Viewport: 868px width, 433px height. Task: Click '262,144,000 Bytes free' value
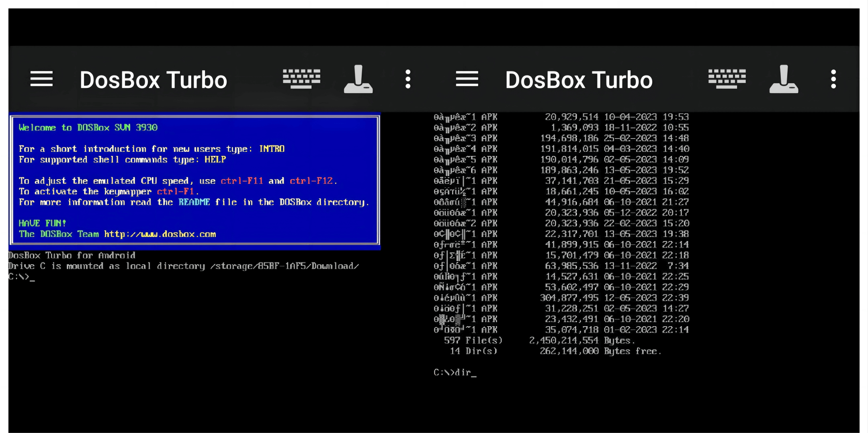(601, 351)
